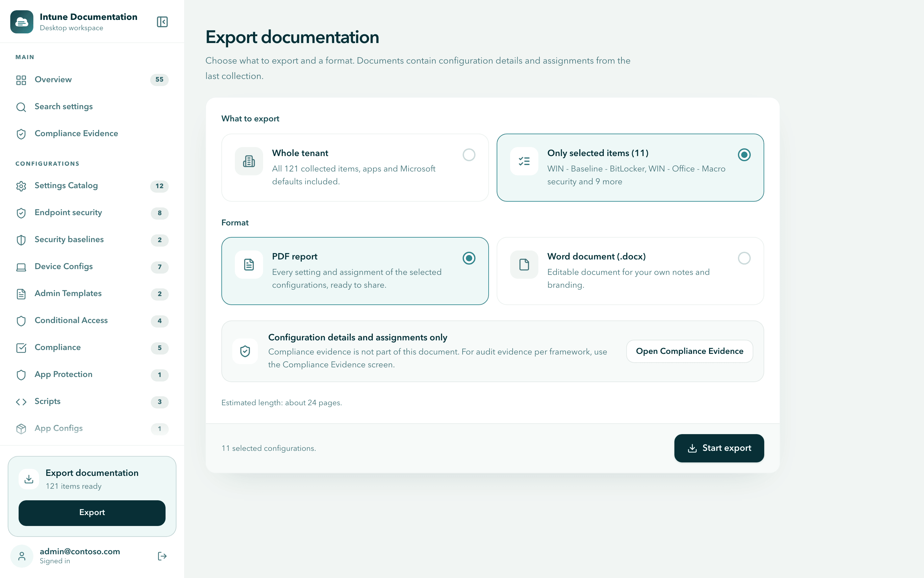The height and width of the screenshot is (578, 924).
Task: Click the sign-out arrow icon beside admin@contoso.com
Action: (162, 556)
